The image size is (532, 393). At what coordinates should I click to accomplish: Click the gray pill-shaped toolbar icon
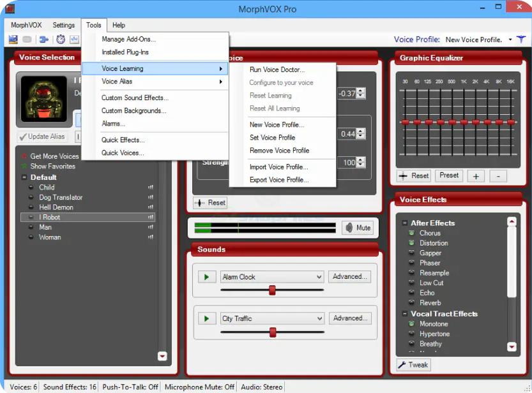[x=27, y=40]
